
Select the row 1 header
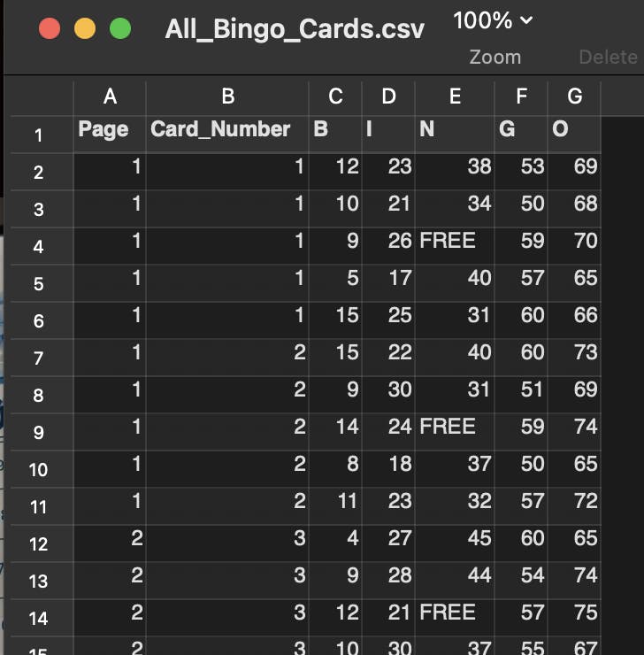38,135
